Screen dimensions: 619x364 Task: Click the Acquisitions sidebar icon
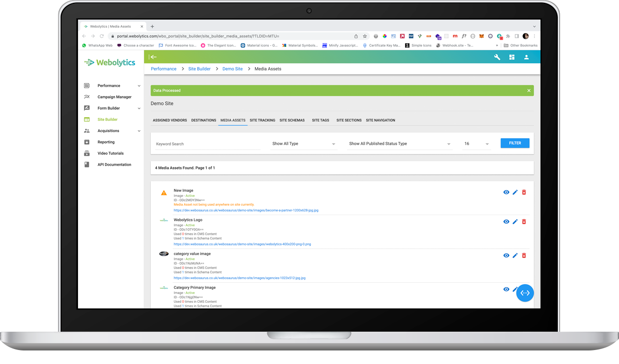tap(86, 131)
